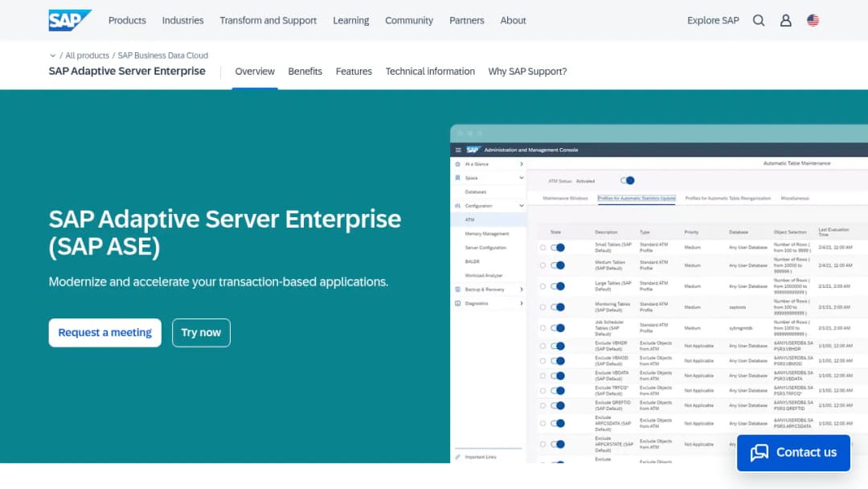Expand the Diagnostics chevron
Screen dimensions: 868x489
(522, 303)
